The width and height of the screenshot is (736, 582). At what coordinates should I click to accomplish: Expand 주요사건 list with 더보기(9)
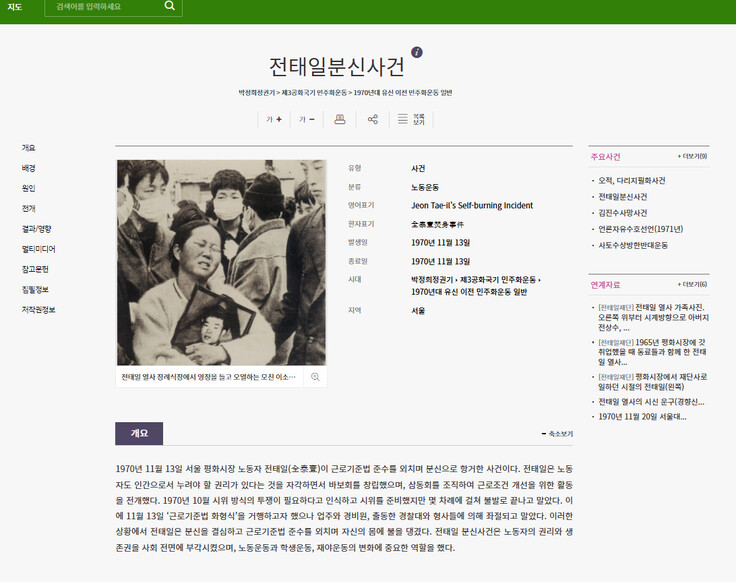(692, 157)
